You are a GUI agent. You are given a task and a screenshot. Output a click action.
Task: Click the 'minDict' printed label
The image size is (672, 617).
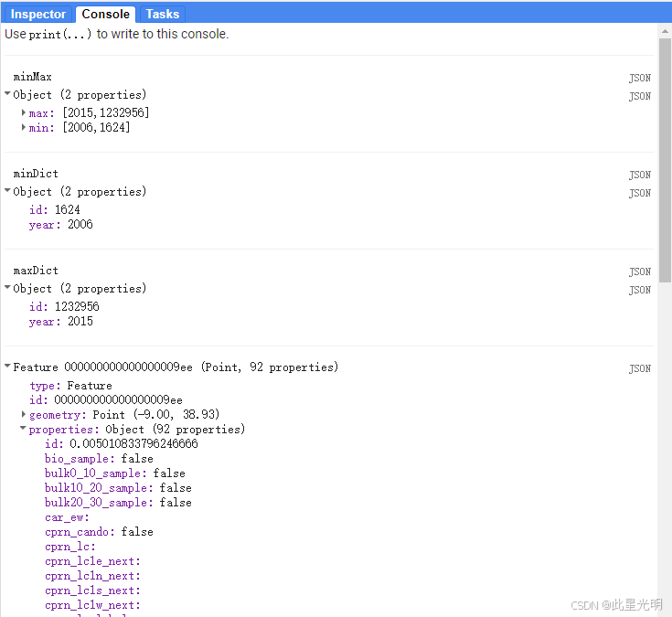click(x=36, y=174)
